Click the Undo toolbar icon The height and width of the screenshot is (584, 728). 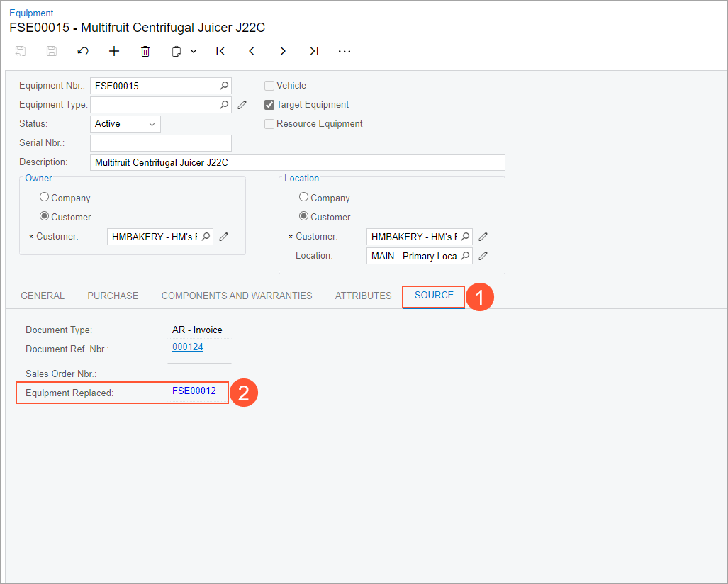coord(83,51)
